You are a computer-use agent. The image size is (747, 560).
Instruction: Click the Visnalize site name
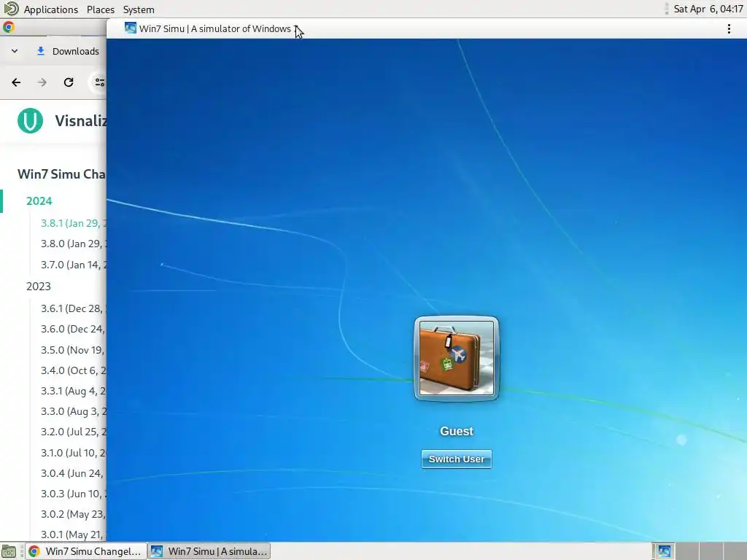(80, 120)
